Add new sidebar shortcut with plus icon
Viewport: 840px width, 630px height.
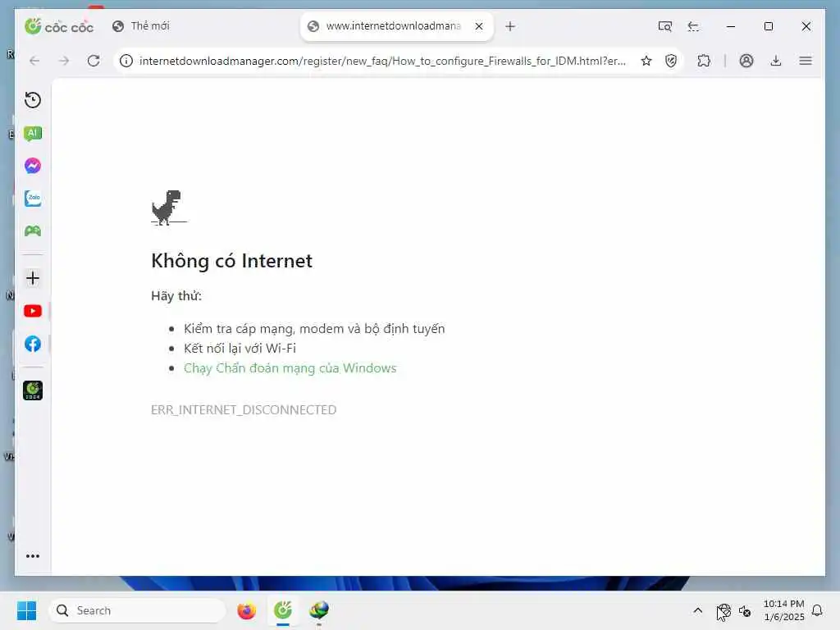[33, 278]
